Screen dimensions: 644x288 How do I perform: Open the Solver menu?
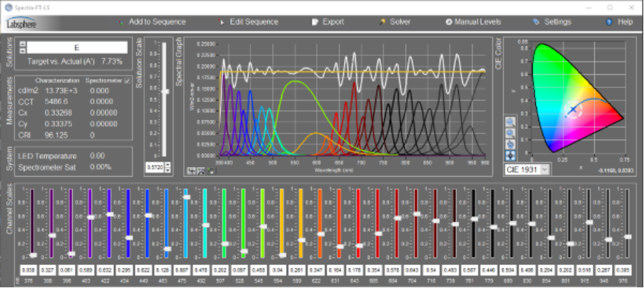(x=395, y=22)
